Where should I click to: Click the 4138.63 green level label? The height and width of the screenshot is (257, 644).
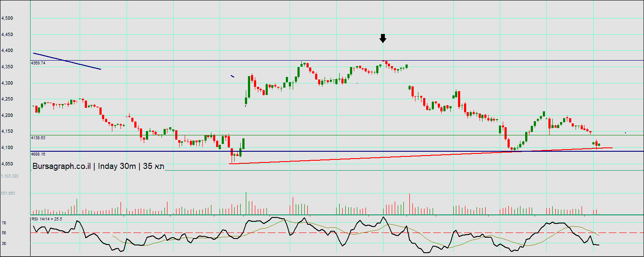pos(38,138)
